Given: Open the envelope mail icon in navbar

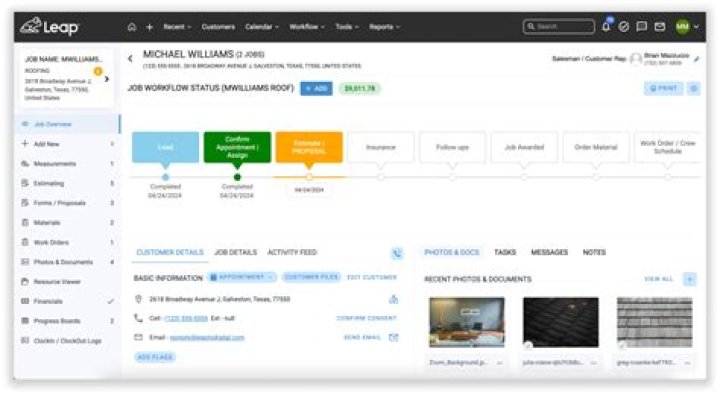Looking at the screenshot, I should 660,27.
